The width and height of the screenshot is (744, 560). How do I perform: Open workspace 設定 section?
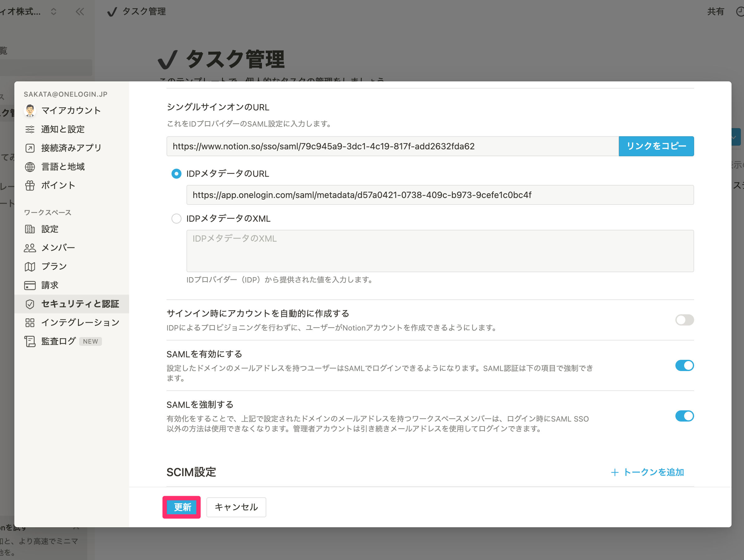pyautogui.click(x=72, y=229)
